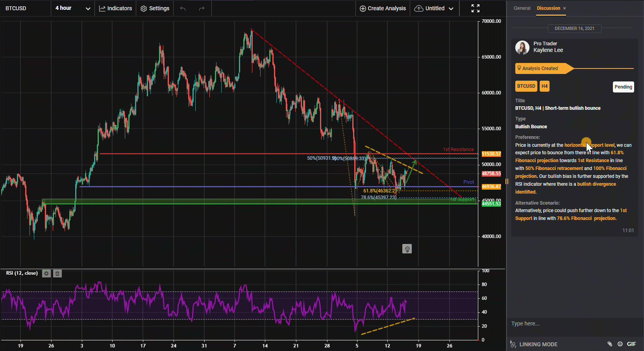Open the emoji picker icon
The height and width of the screenshot is (351, 644).
pyautogui.click(x=620, y=344)
